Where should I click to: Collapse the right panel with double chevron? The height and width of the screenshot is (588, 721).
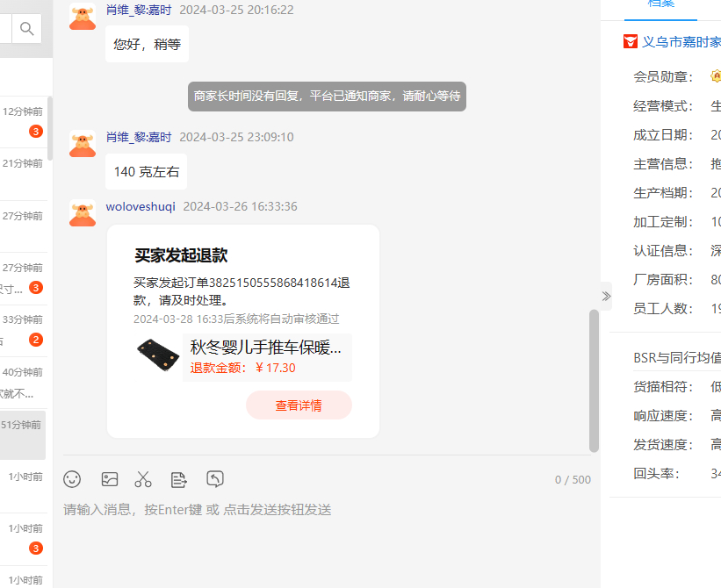[607, 297]
